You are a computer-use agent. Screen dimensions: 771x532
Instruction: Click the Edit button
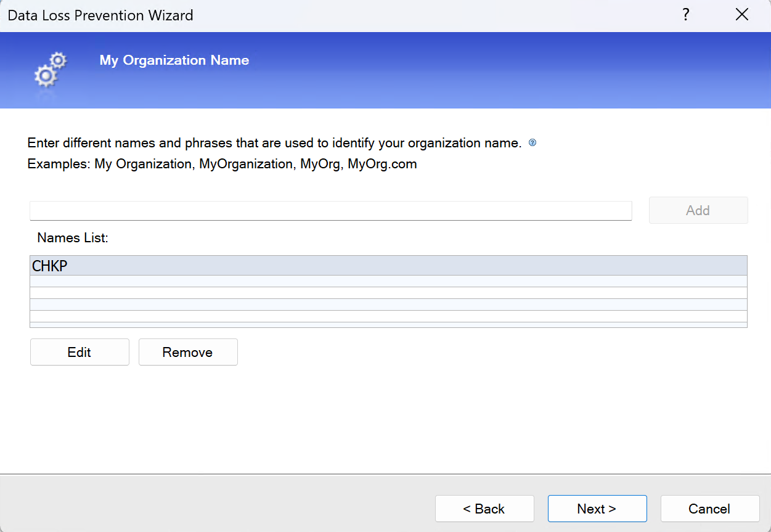click(80, 352)
